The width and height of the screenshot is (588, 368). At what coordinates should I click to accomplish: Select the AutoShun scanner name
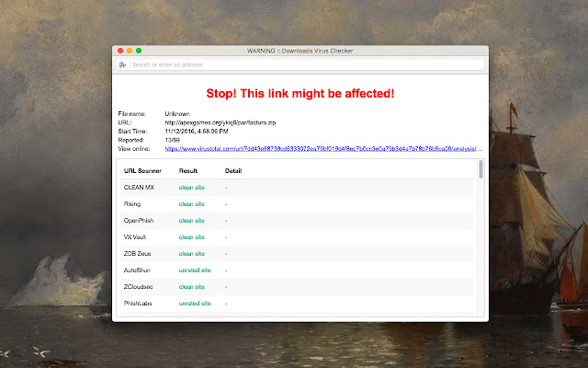137,270
